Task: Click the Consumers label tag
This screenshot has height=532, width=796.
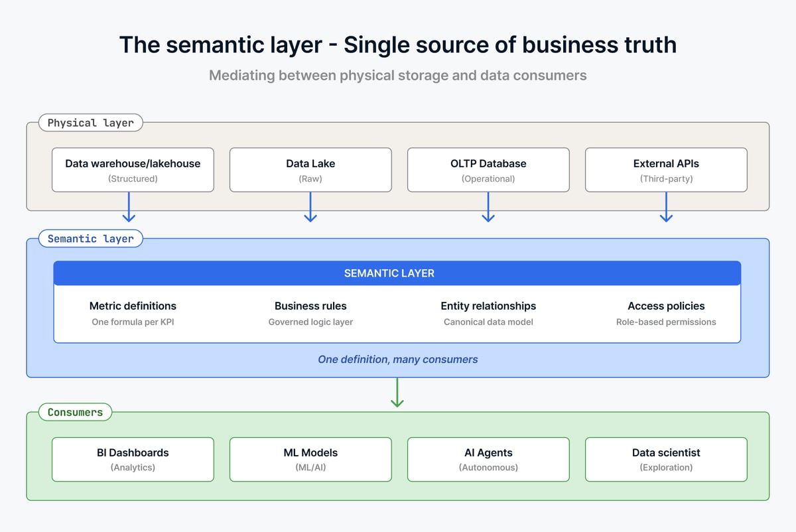Action: (x=75, y=412)
